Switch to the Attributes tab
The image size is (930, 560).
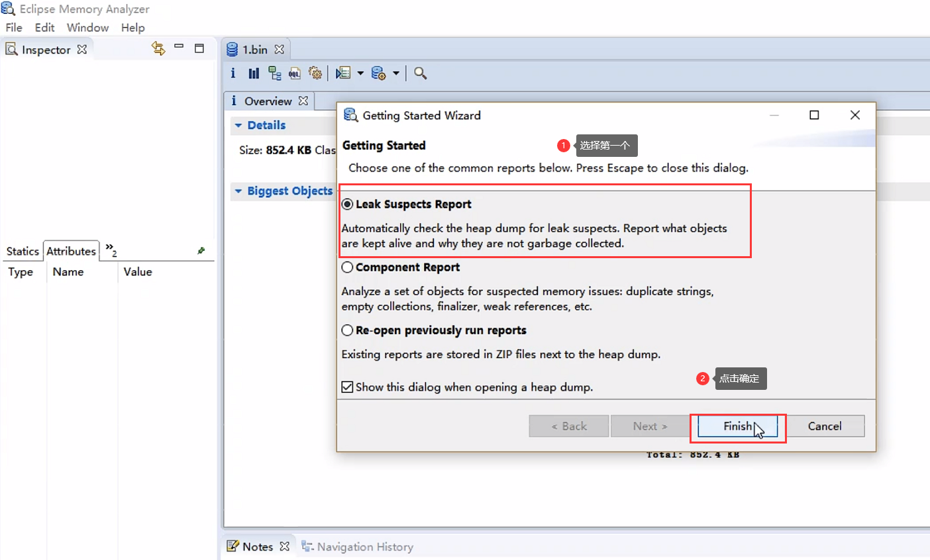[x=71, y=251]
